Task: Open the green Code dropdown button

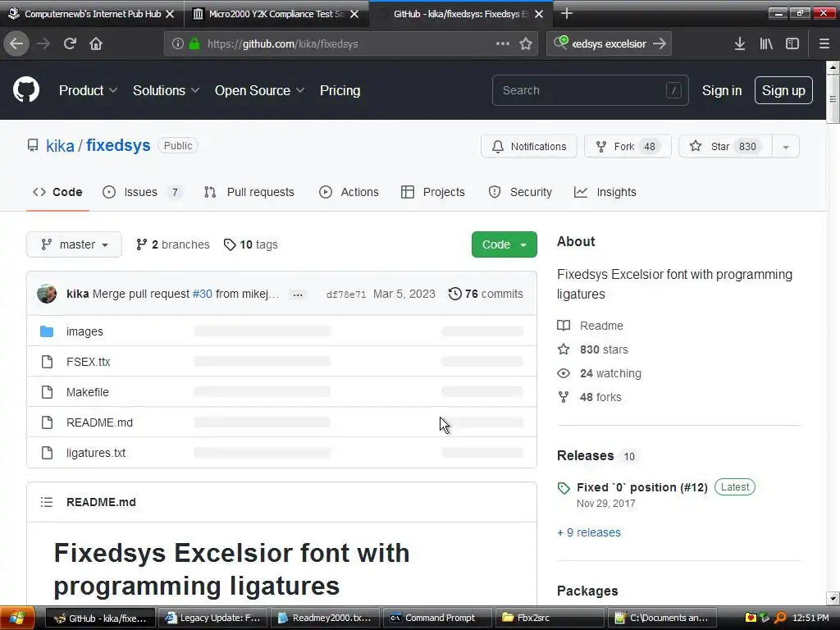Action: (x=504, y=244)
